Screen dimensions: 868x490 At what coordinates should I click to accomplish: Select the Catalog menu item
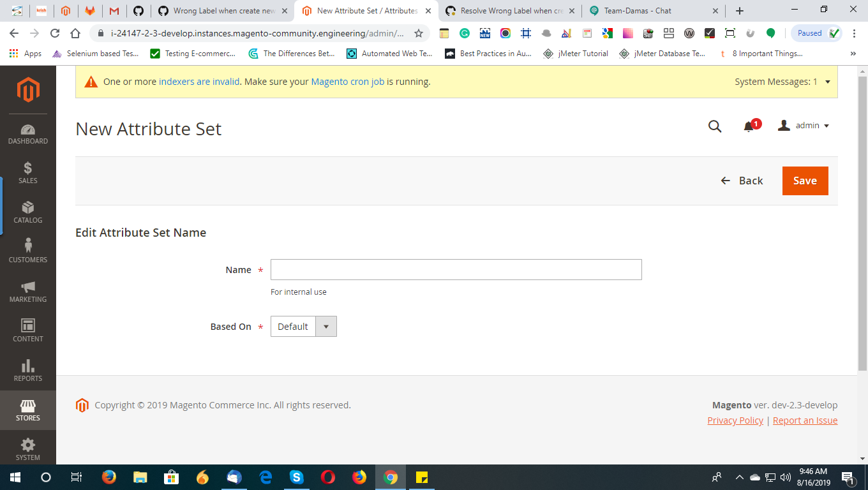[27, 213]
